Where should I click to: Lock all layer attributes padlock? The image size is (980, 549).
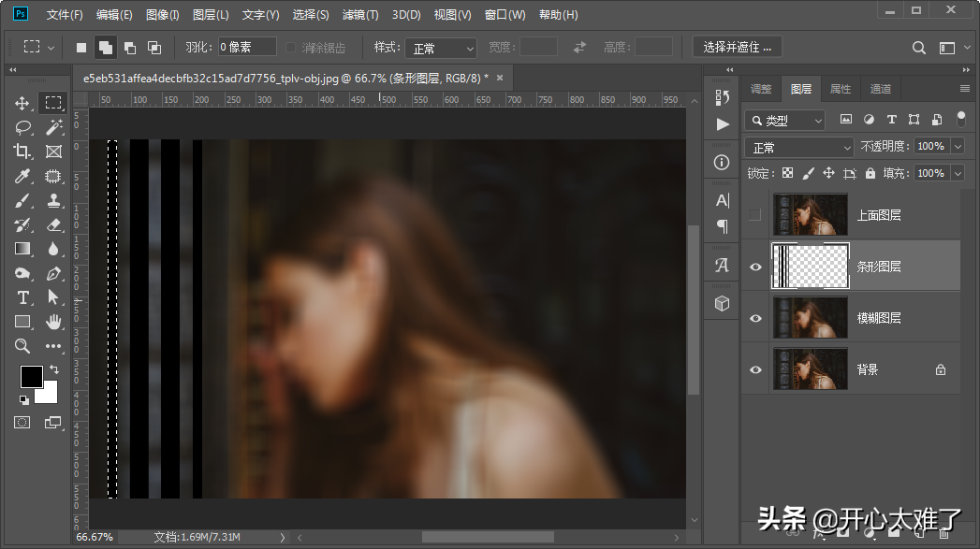(x=870, y=173)
